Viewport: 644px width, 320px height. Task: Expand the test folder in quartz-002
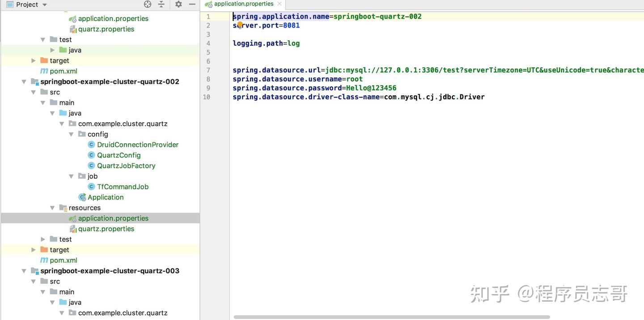pyautogui.click(x=43, y=239)
